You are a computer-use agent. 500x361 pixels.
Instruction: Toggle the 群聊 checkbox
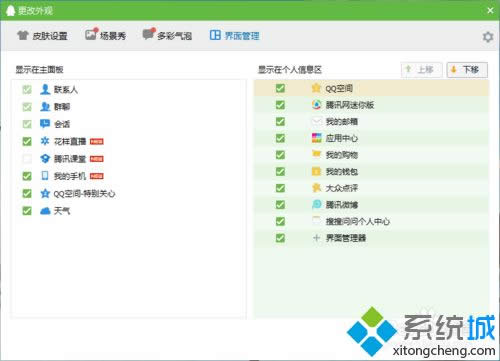27,107
